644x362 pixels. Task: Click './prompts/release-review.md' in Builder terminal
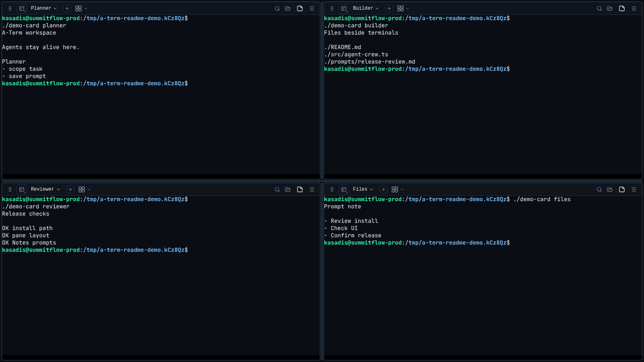369,62
